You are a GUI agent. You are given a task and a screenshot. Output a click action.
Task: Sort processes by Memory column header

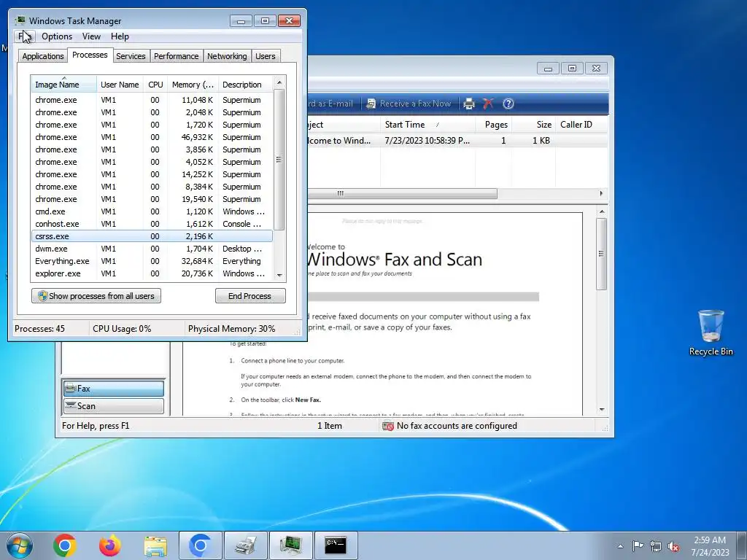coord(193,85)
